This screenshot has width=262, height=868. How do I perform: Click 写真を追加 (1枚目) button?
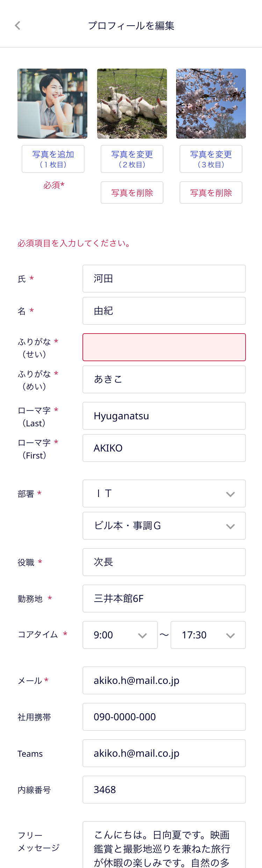(x=53, y=159)
